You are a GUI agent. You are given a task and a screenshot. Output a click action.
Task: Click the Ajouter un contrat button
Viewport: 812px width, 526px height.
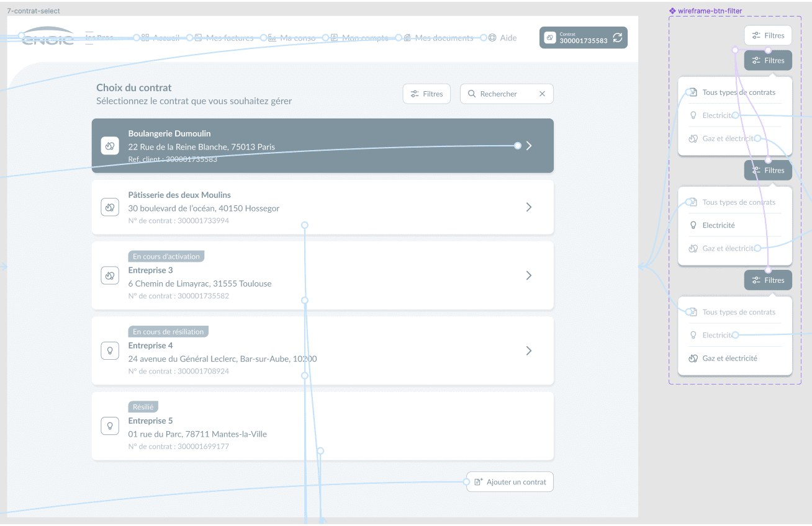pyautogui.click(x=510, y=482)
